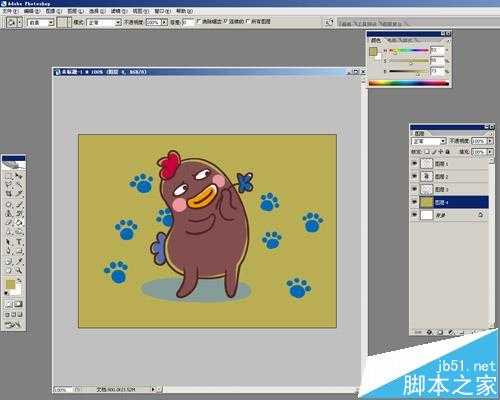Click Jump to ImageReady button
Viewport: 500px width, 400px height.
(x=13, y=324)
